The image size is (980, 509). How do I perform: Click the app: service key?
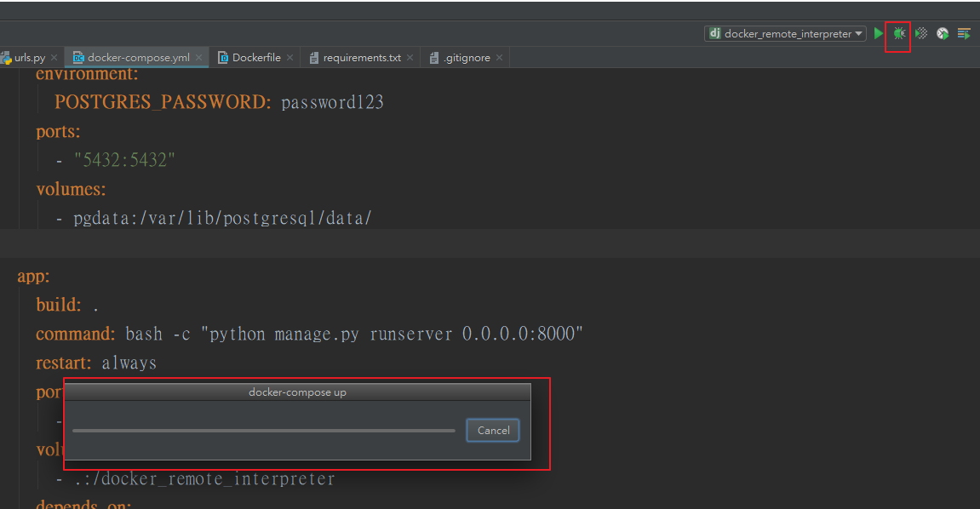(33, 276)
